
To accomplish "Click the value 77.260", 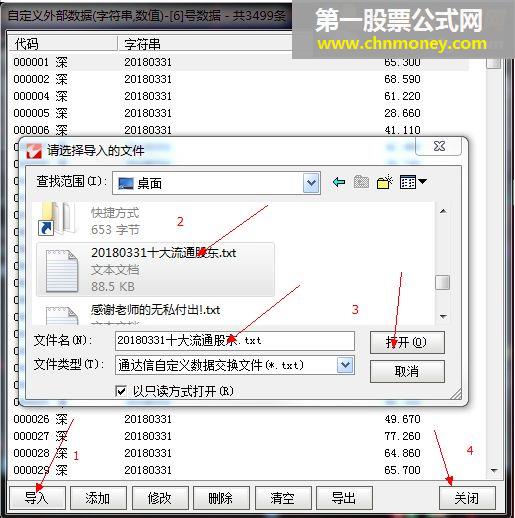I will (x=402, y=436).
